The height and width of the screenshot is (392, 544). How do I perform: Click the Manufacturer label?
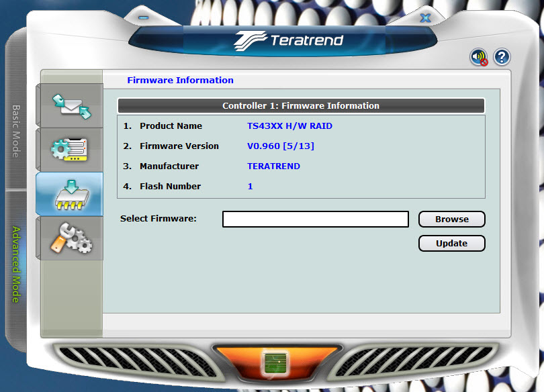[x=169, y=166]
